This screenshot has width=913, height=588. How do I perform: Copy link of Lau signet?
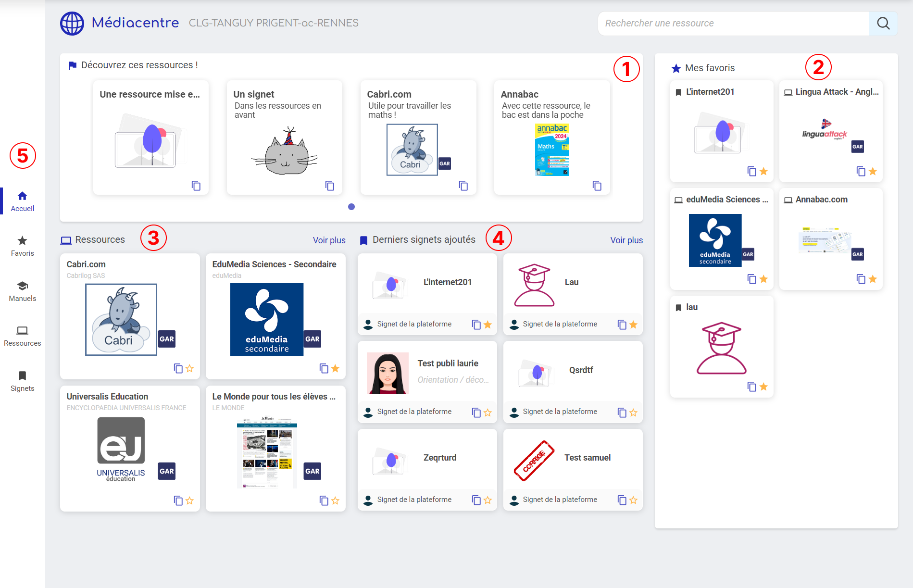pos(622,325)
